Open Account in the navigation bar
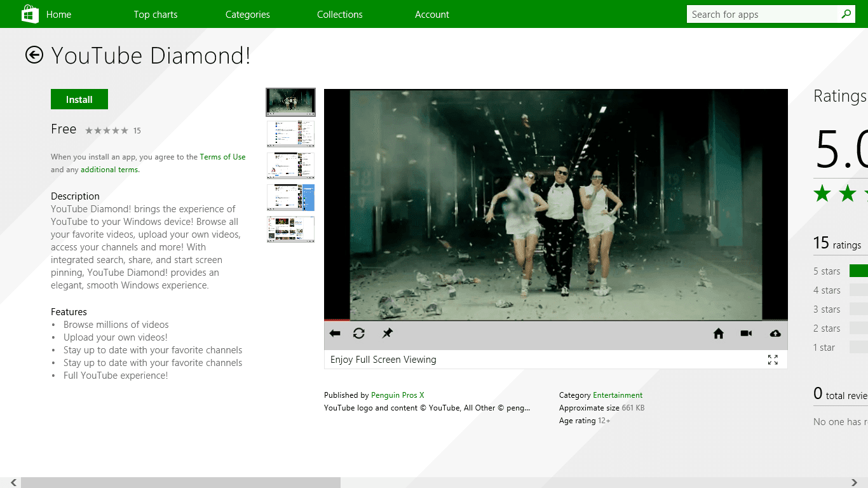 tap(432, 15)
